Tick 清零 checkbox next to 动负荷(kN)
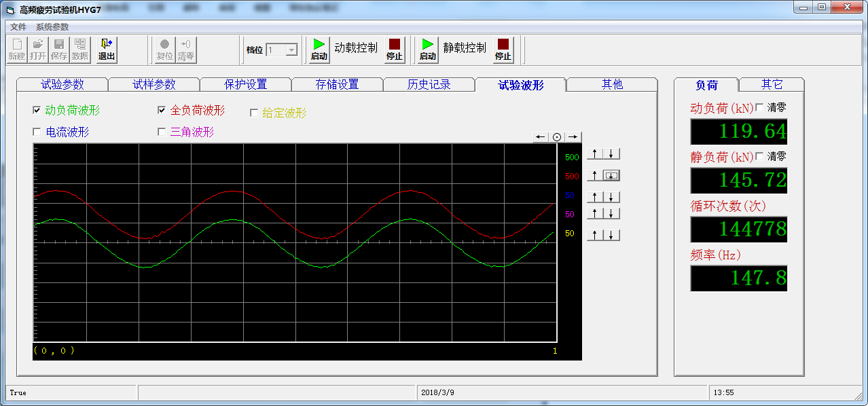Image resolution: width=868 pixels, height=406 pixels. [x=759, y=107]
